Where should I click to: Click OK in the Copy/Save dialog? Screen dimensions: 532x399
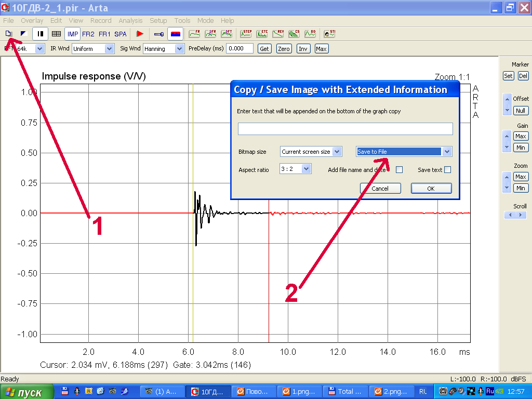431,188
